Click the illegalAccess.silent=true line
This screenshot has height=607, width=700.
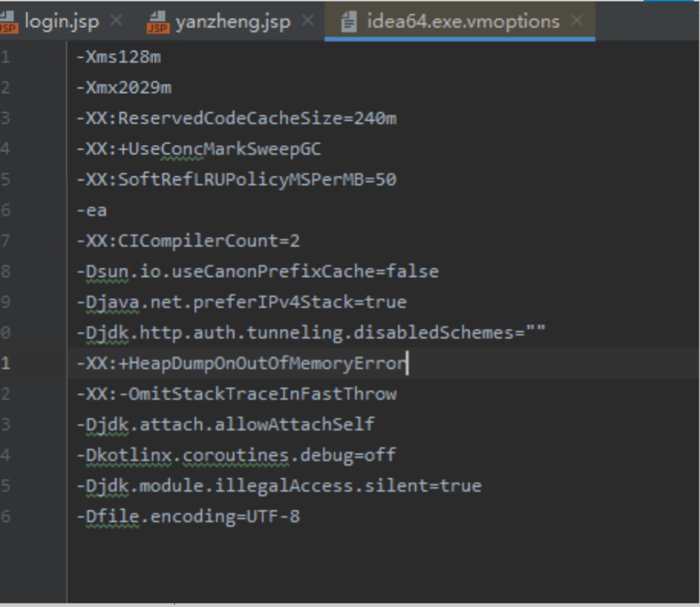[279, 486]
